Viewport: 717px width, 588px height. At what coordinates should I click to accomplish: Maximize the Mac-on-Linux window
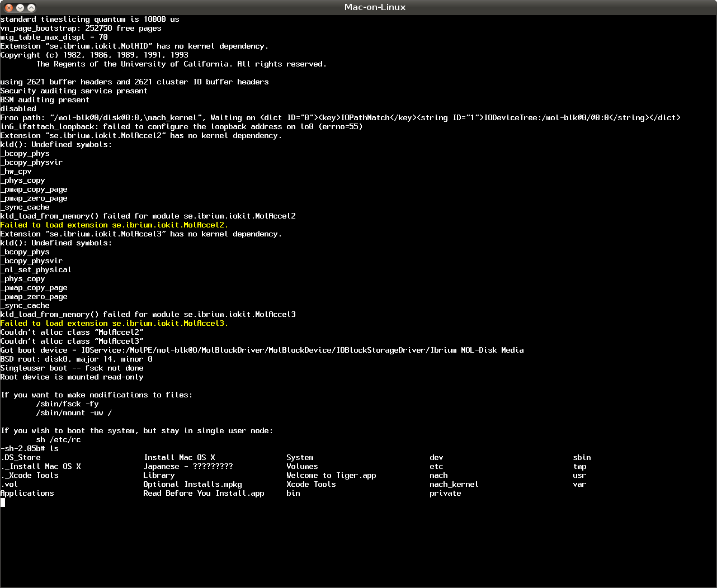(x=31, y=7)
